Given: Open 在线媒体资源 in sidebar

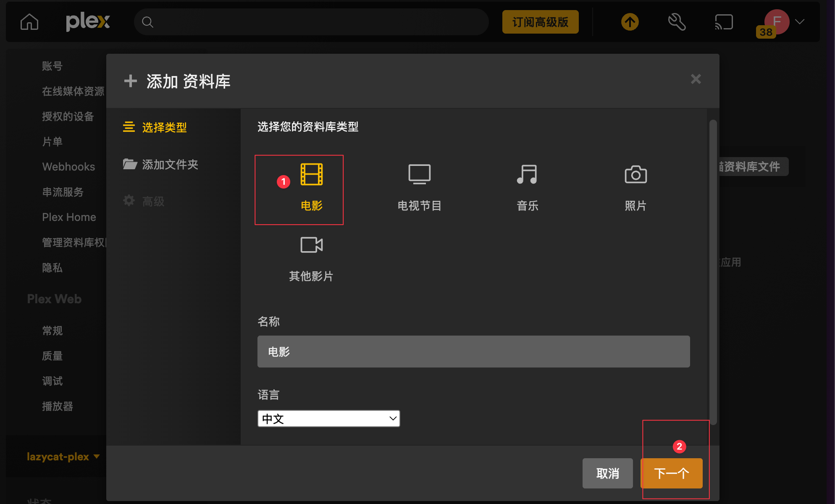Looking at the screenshot, I should coord(73,91).
